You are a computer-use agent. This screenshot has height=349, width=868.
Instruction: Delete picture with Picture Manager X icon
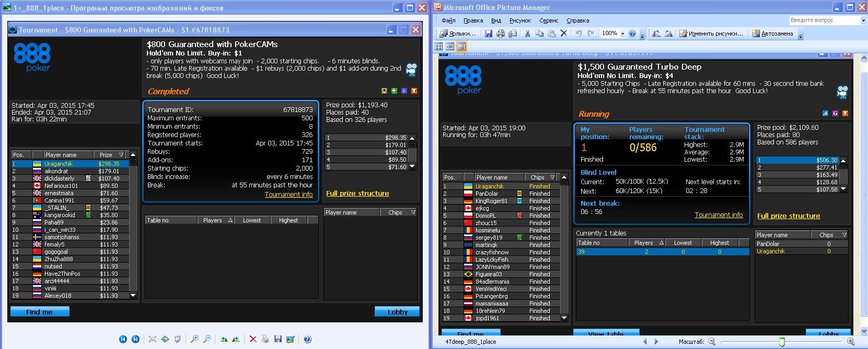point(563,33)
